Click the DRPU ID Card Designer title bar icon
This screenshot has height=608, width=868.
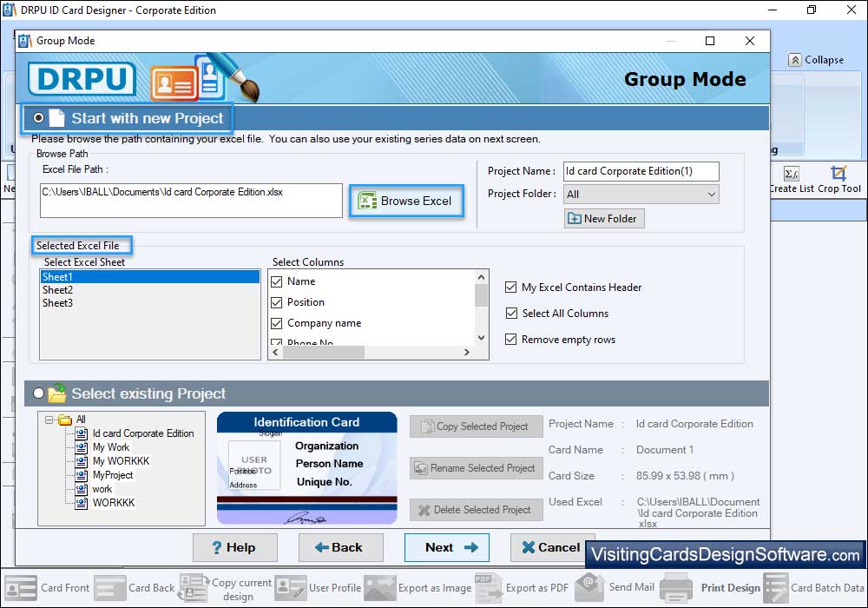tap(10, 10)
